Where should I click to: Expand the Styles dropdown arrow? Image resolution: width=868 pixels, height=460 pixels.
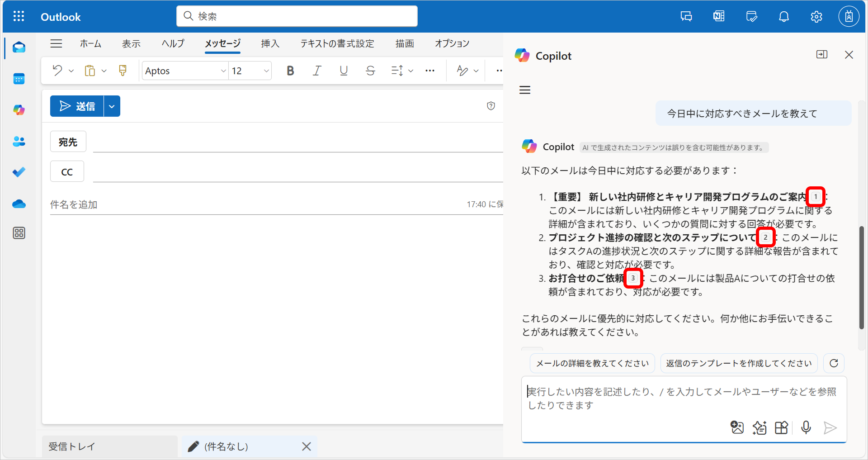476,71
